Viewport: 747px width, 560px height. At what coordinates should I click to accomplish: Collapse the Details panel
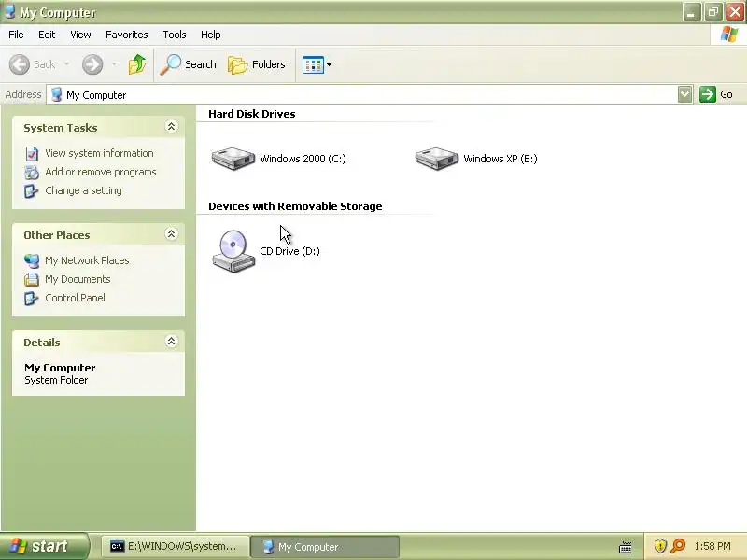point(171,341)
